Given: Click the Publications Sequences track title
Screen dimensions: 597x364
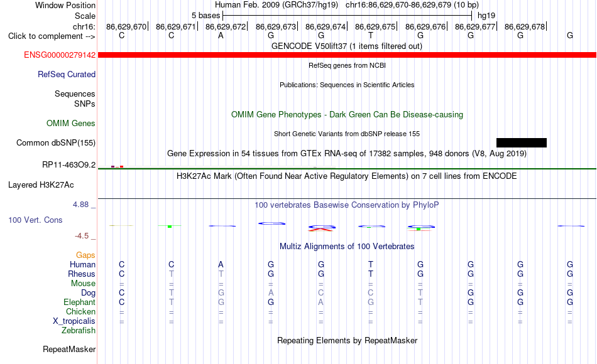Looking at the screenshot, I should (x=347, y=85).
